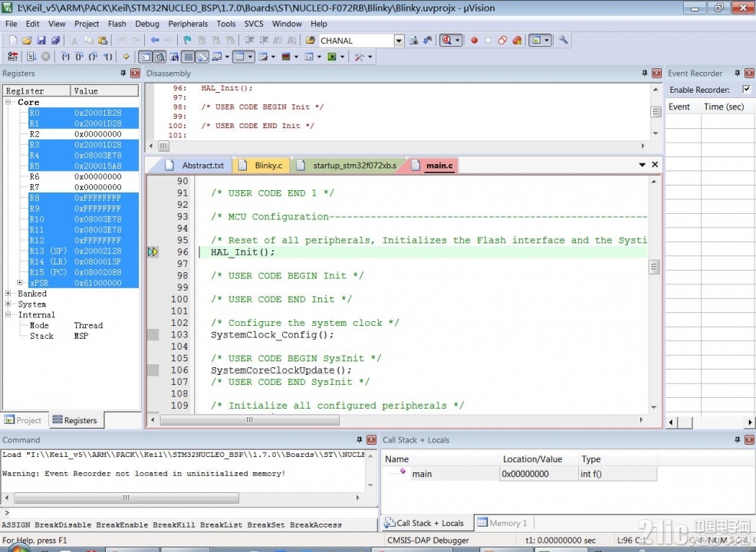Navigate backwards with blue arrow
The height and width of the screenshot is (552, 756).
point(154,41)
